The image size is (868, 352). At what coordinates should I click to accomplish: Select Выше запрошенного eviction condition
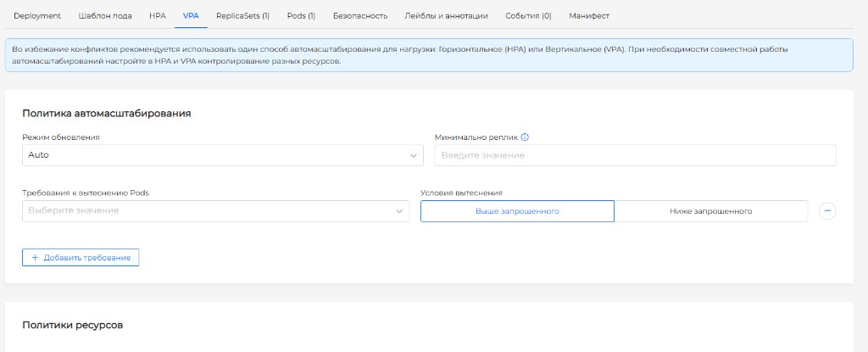517,211
